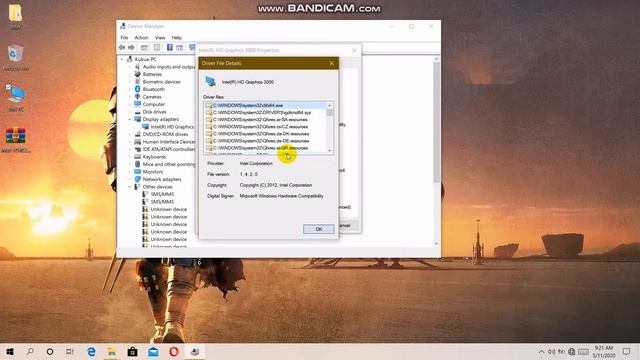Launch Opera browser from the taskbar
Viewport: 640px width, 360px height.
173,351
